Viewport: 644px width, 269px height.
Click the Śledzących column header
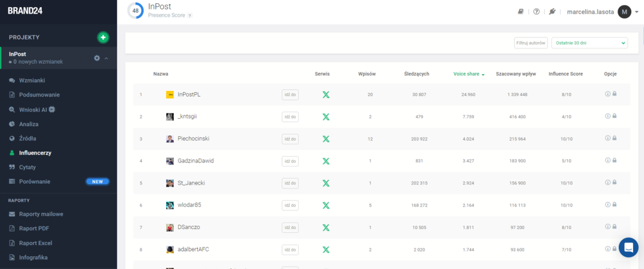(x=417, y=74)
